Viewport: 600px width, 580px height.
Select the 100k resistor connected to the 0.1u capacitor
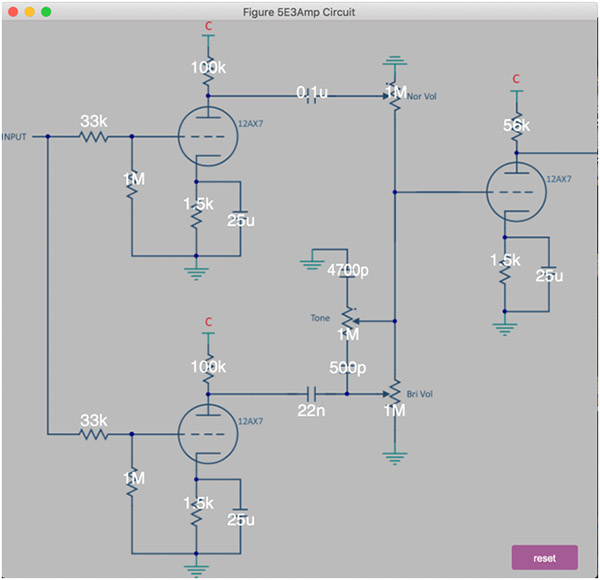pos(208,70)
